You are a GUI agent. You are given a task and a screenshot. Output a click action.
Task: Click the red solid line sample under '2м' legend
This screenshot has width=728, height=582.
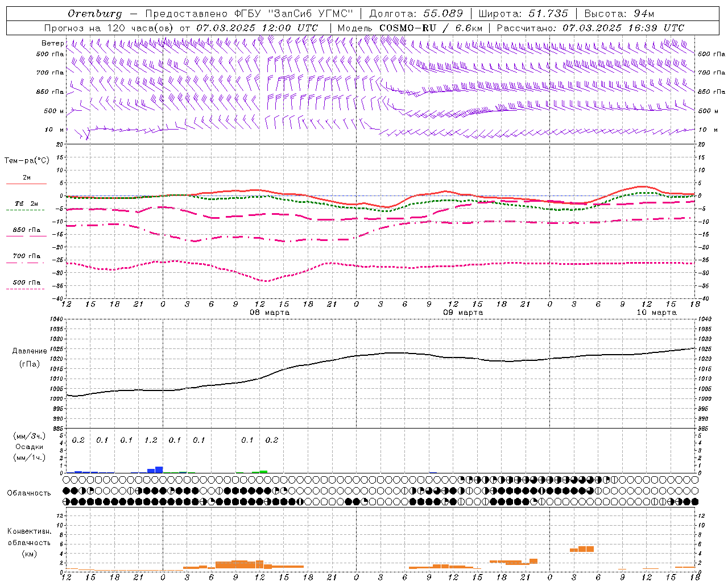[x=26, y=184]
